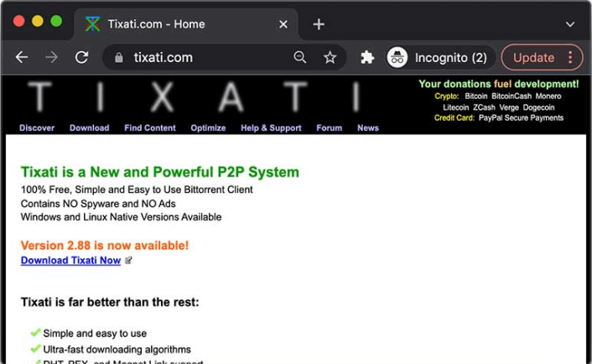Image resolution: width=592 pixels, height=364 pixels.
Task: Click 'Contains NO Spyware and NO Ads' line
Action: [x=98, y=204]
